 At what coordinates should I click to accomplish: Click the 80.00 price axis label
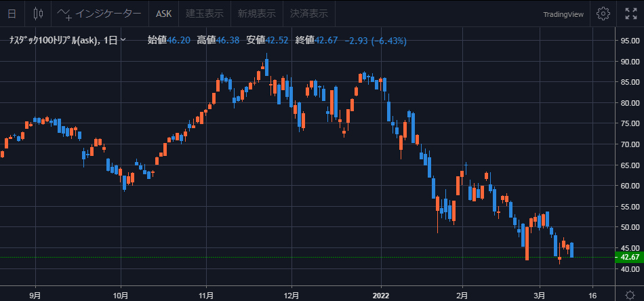pyautogui.click(x=629, y=103)
